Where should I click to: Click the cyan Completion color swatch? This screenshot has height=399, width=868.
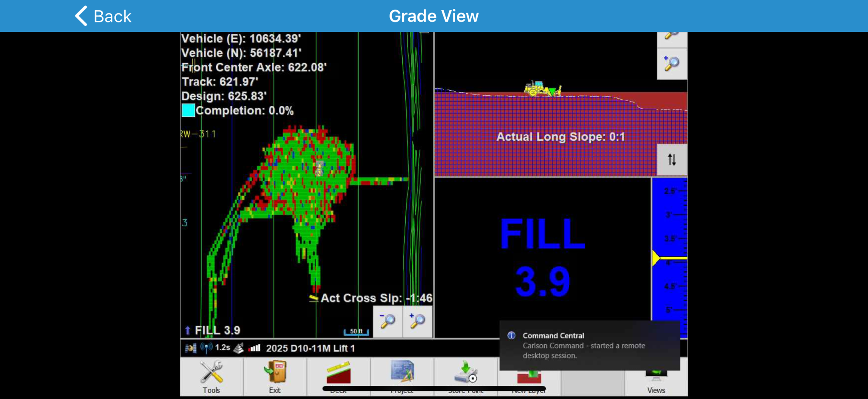click(x=188, y=111)
